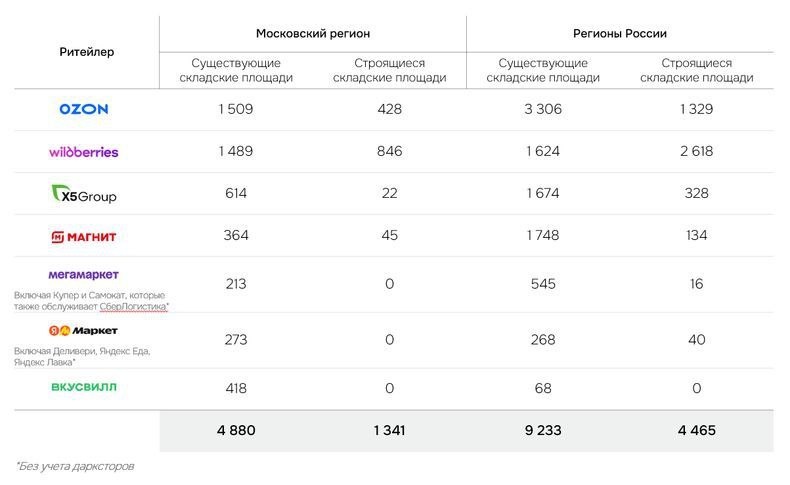The image size is (790, 485).
Task: Click the Яндекс Маркет logo
Action: coord(83,331)
